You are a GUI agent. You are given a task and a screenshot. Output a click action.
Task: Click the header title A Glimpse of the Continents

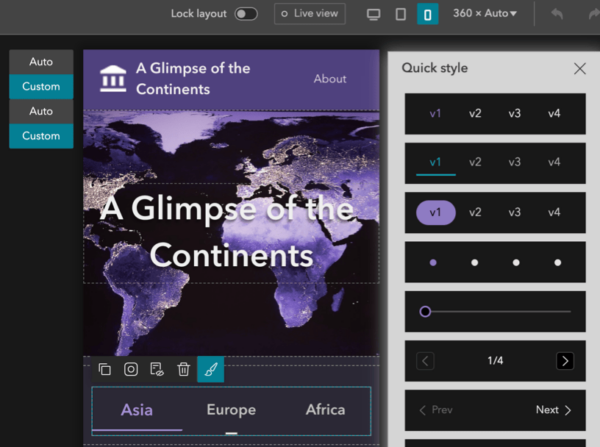pos(193,78)
